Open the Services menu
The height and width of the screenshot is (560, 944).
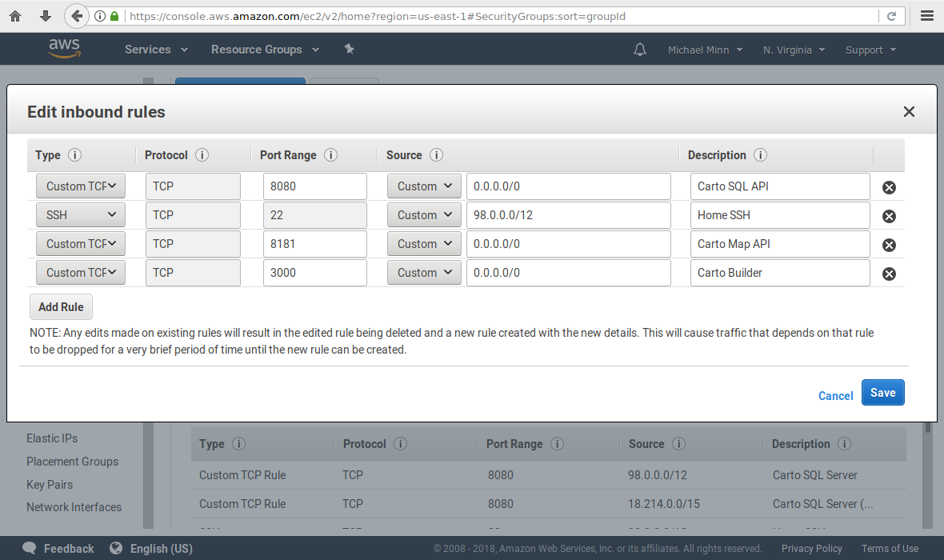click(x=156, y=50)
